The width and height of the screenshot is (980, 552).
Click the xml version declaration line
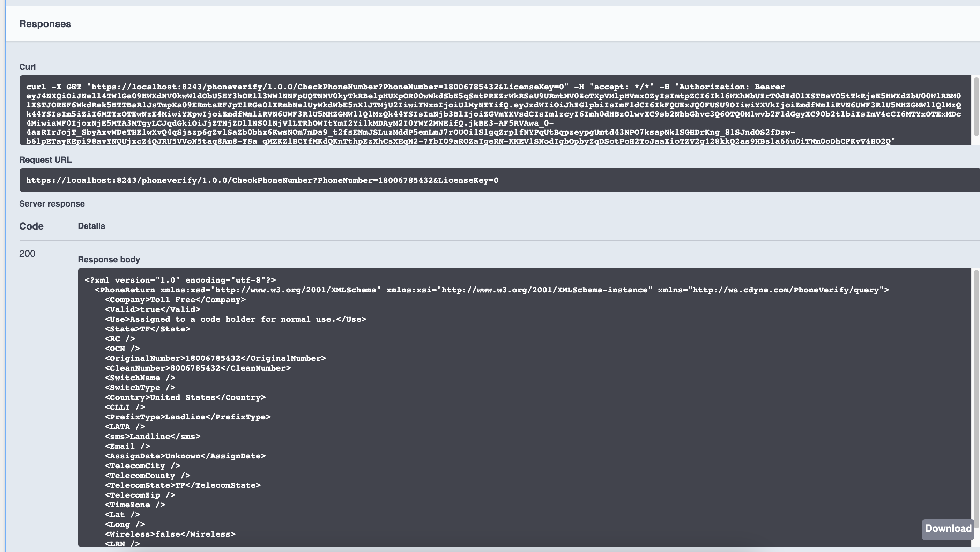pyautogui.click(x=180, y=281)
